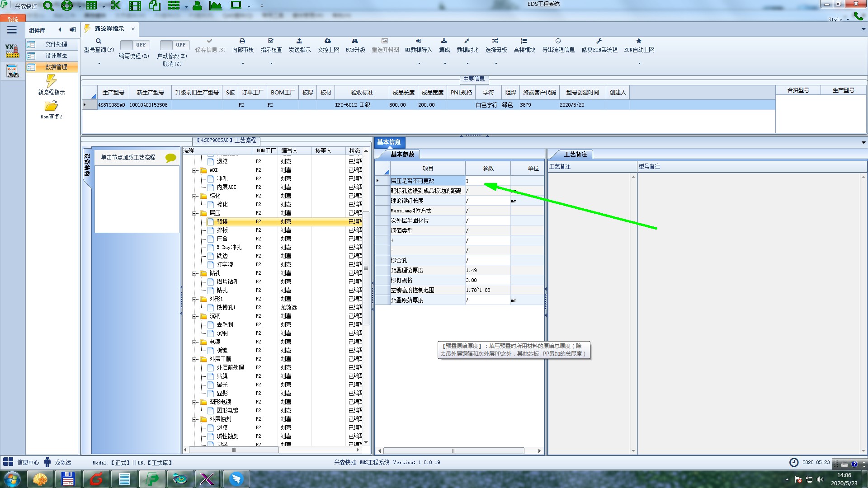Open the Style dropdown
Image resolution: width=868 pixels, height=488 pixels.
[838, 19]
